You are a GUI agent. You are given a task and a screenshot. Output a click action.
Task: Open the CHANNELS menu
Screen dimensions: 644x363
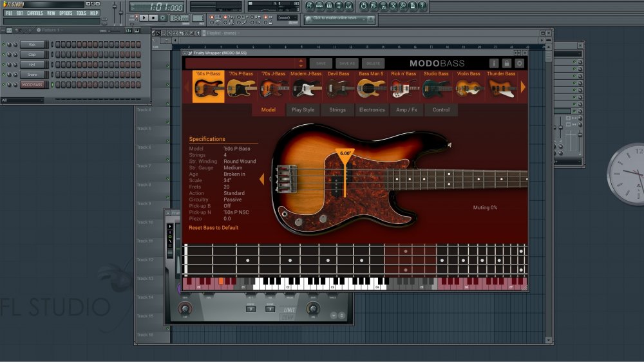pos(35,13)
